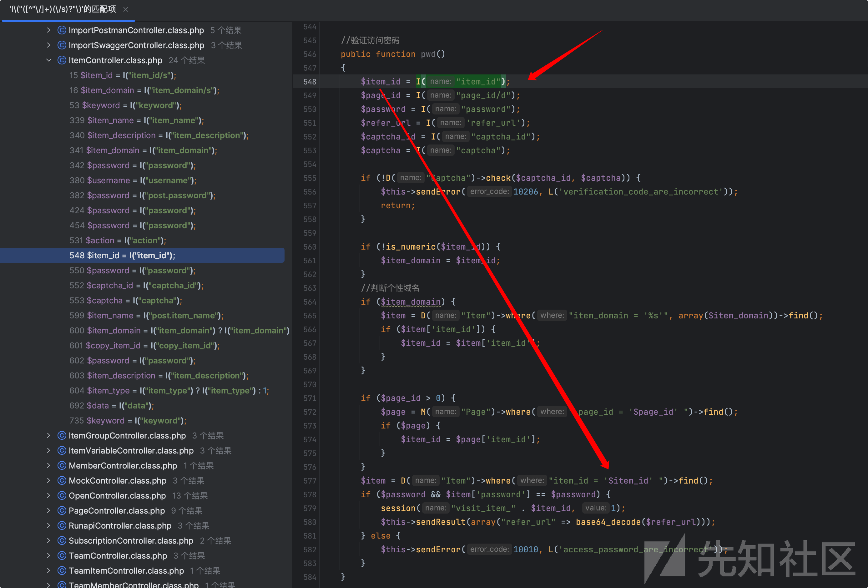Open result line 599 post.item_name

[x=146, y=315]
